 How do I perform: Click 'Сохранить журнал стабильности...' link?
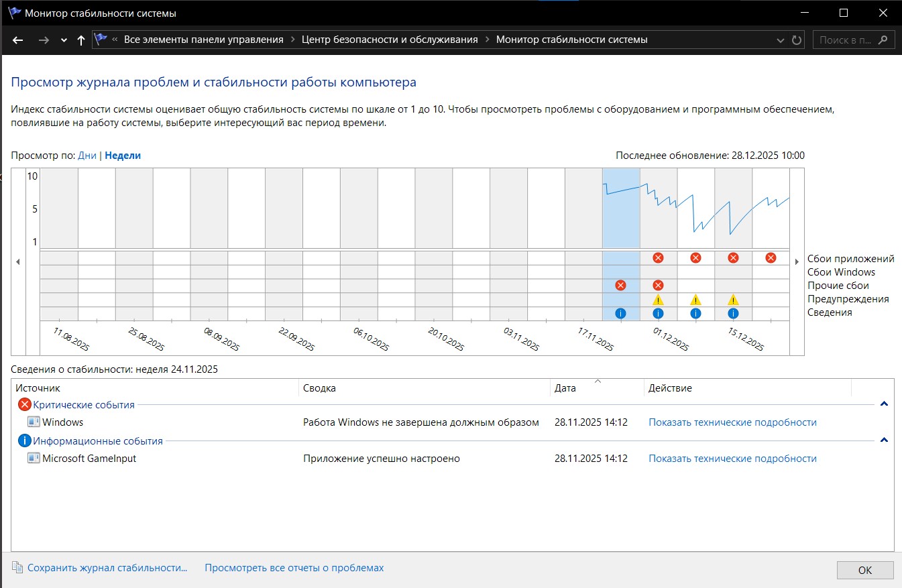[x=107, y=568]
